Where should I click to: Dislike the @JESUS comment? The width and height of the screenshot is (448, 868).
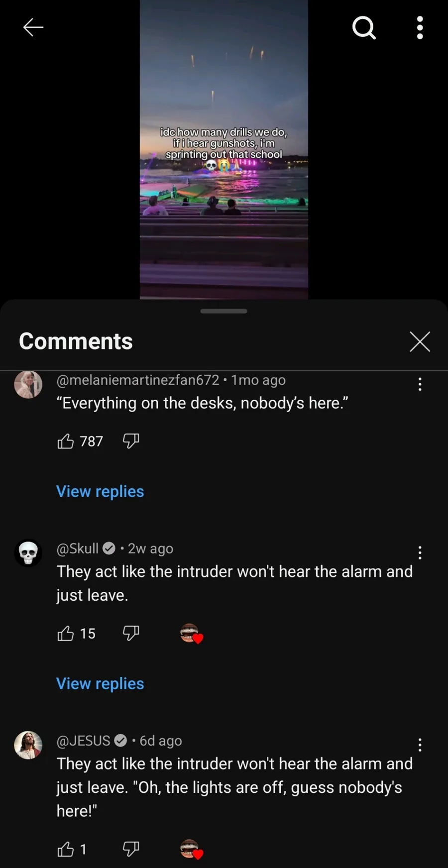pos(131,849)
